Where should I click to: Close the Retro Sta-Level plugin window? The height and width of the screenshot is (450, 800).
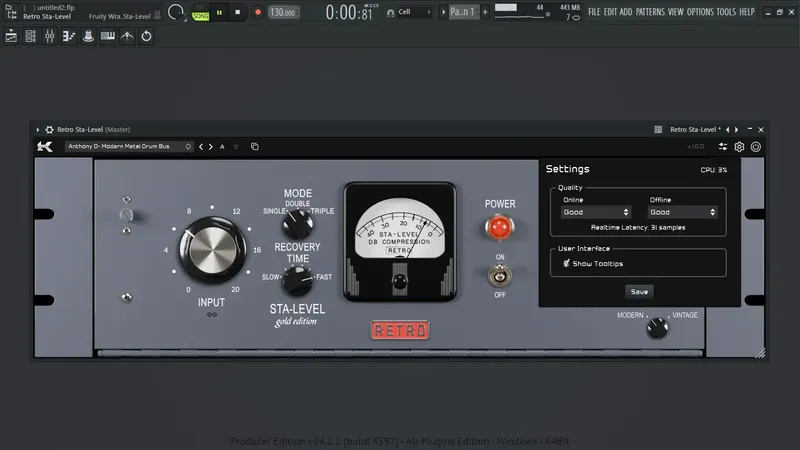pos(761,130)
